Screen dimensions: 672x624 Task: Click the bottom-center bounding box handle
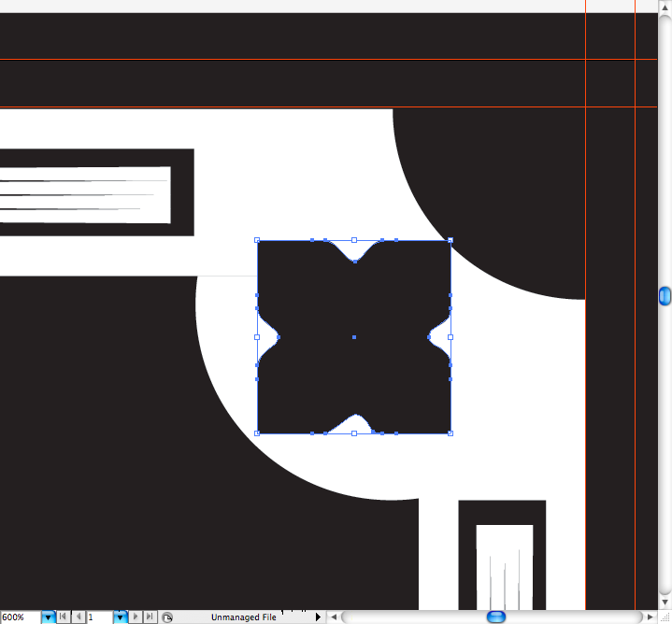click(354, 433)
